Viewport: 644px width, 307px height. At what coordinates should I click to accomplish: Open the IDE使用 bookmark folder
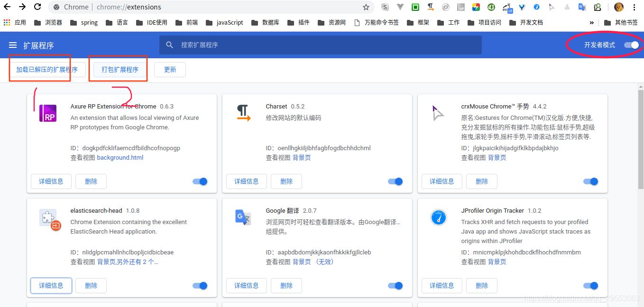point(151,22)
